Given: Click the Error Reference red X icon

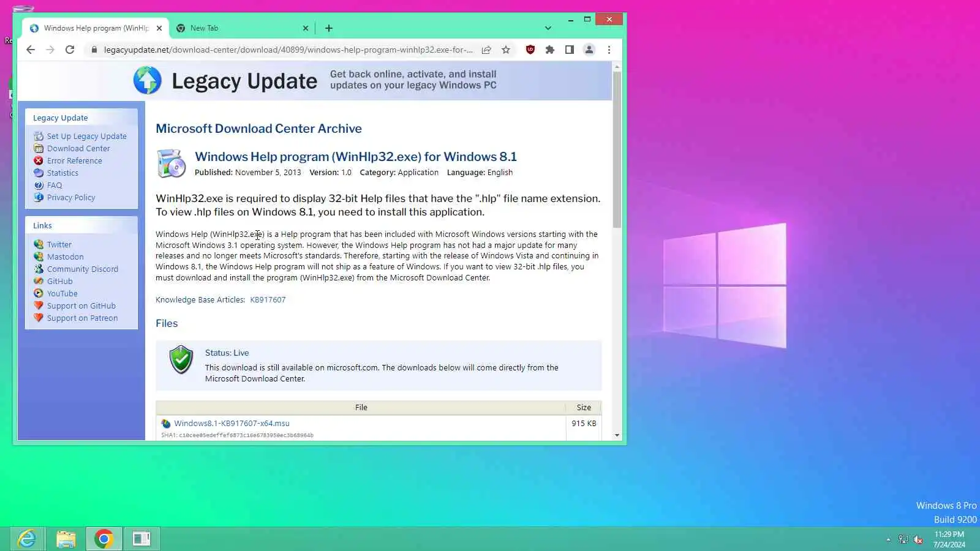Looking at the screenshot, I should pos(39,160).
